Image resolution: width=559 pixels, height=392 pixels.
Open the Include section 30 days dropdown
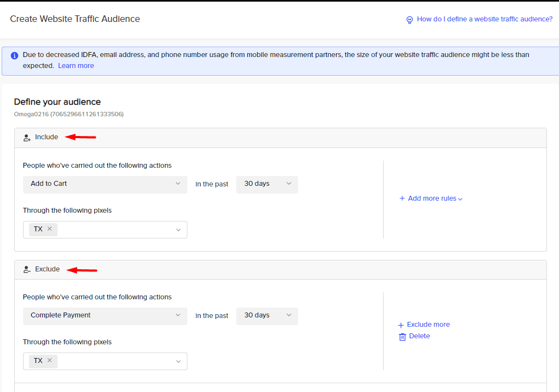267,184
